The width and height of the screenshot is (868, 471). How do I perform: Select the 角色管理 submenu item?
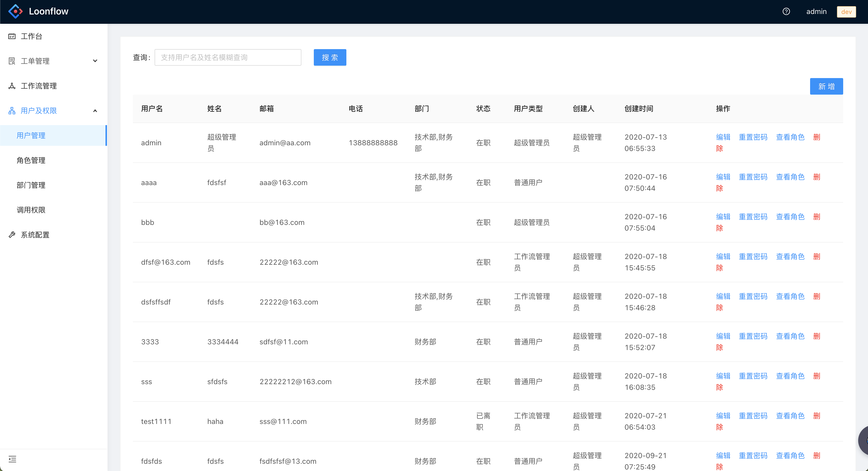click(54, 160)
